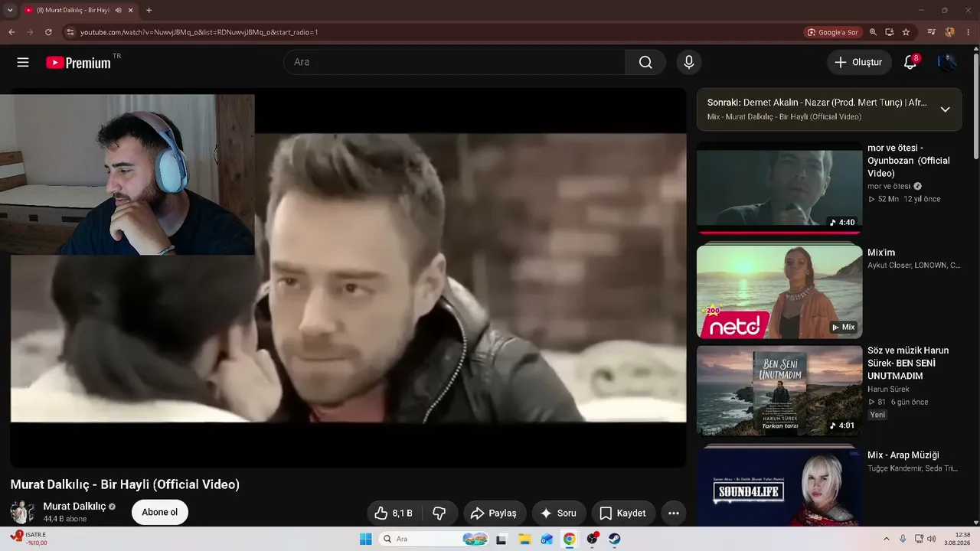Switch to Chrome taskbar icon
The height and width of the screenshot is (551, 980).
pyautogui.click(x=570, y=539)
